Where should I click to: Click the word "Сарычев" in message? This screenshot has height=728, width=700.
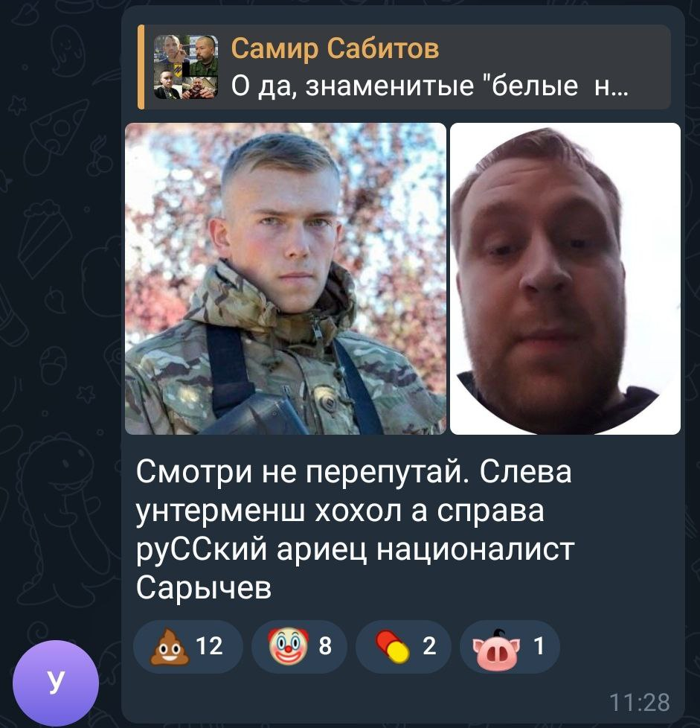[x=204, y=589]
